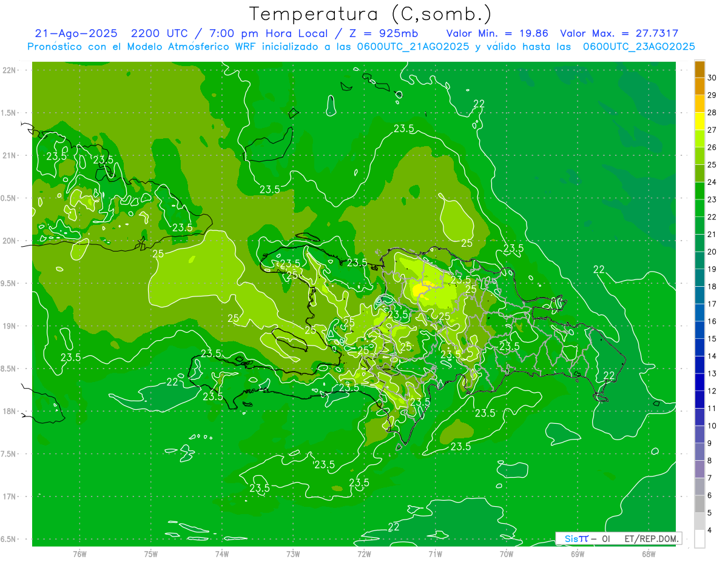
Task: Click the latitude axis label "21N"
Action: [8, 155]
